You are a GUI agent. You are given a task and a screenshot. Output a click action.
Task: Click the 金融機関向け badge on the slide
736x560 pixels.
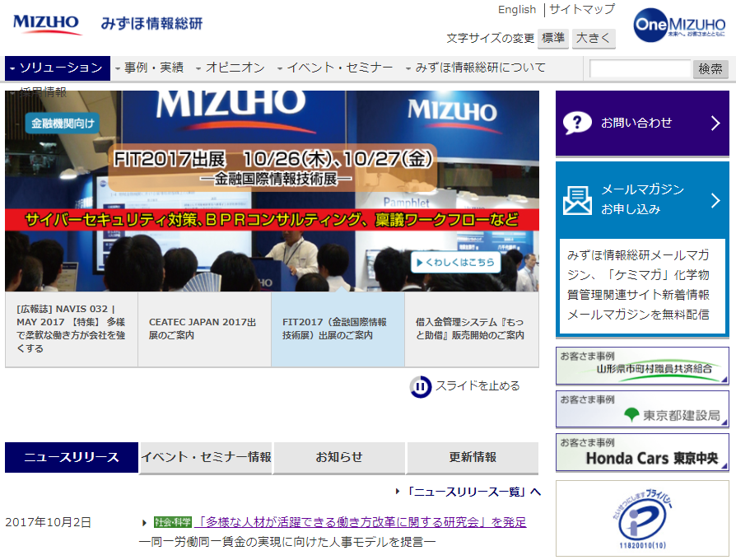63,124
